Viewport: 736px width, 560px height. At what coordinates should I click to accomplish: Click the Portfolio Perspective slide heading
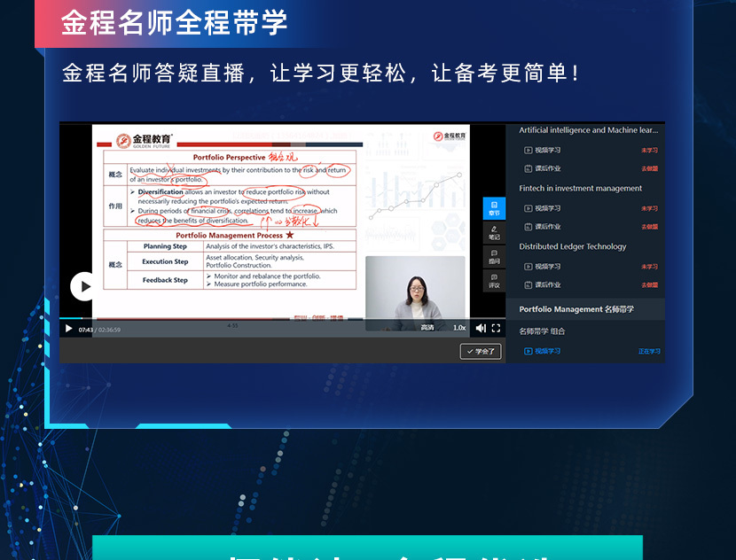click(x=229, y=157)
